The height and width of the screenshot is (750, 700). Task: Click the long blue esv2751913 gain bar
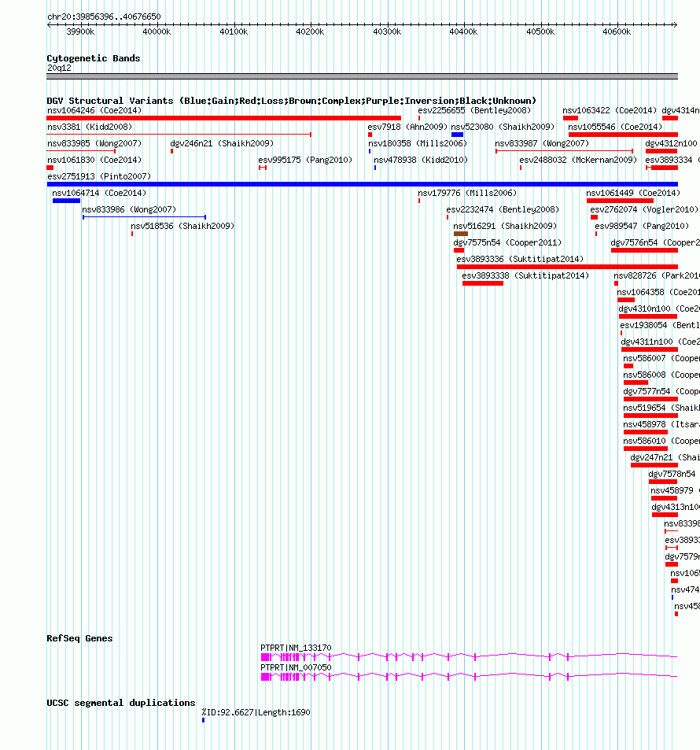(x=362, y=184)
